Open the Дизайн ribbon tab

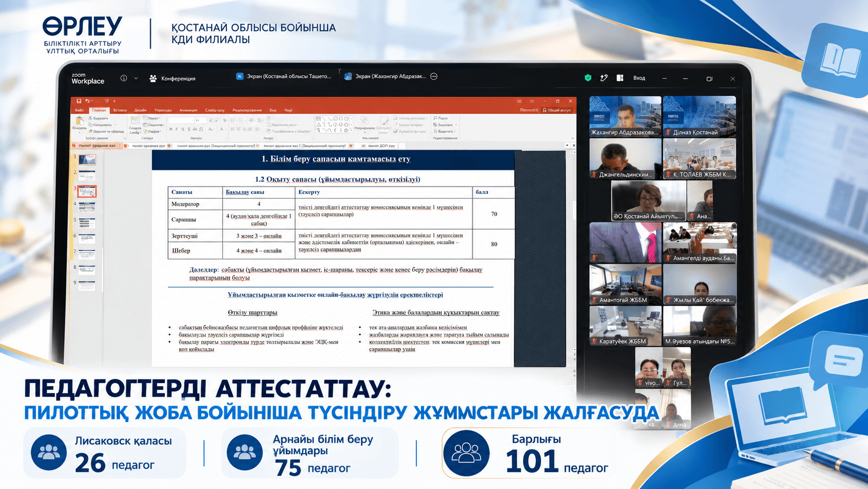point(140,110)
